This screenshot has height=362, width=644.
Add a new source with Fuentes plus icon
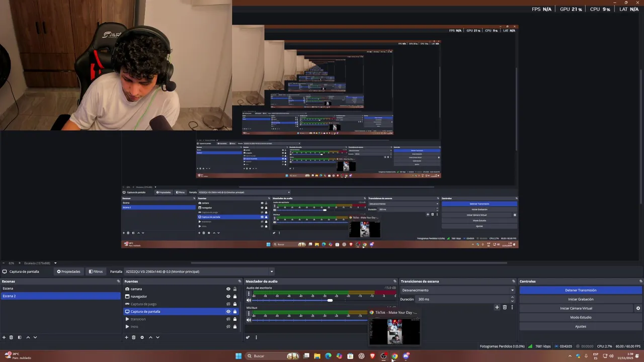[x=126, y=337]
